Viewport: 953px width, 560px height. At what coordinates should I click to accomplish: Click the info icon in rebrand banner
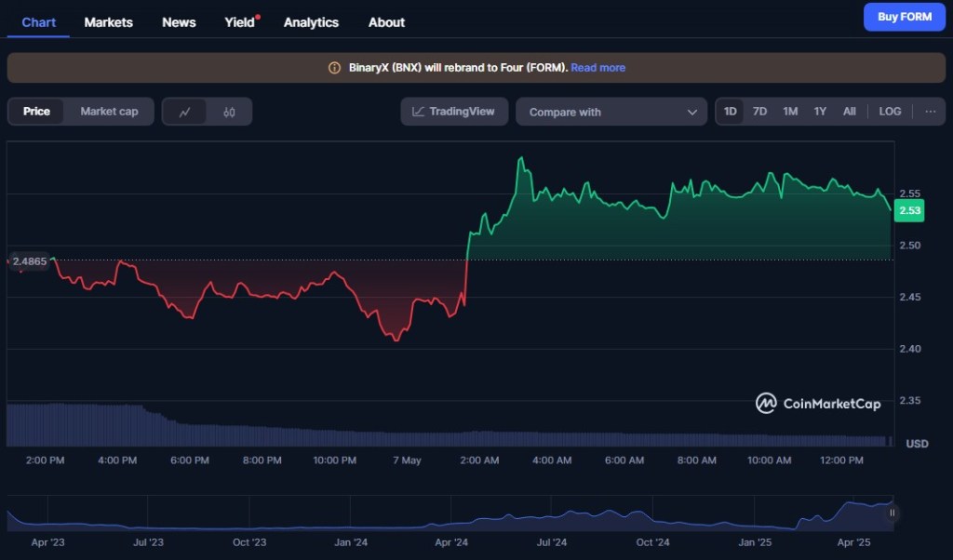click(334, 68)
